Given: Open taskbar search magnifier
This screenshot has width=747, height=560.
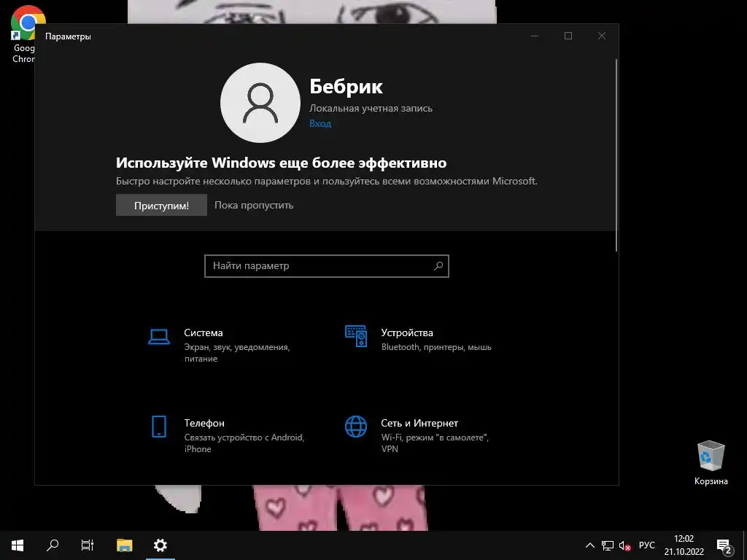Looking at the screenshot, I should point(53,545).
